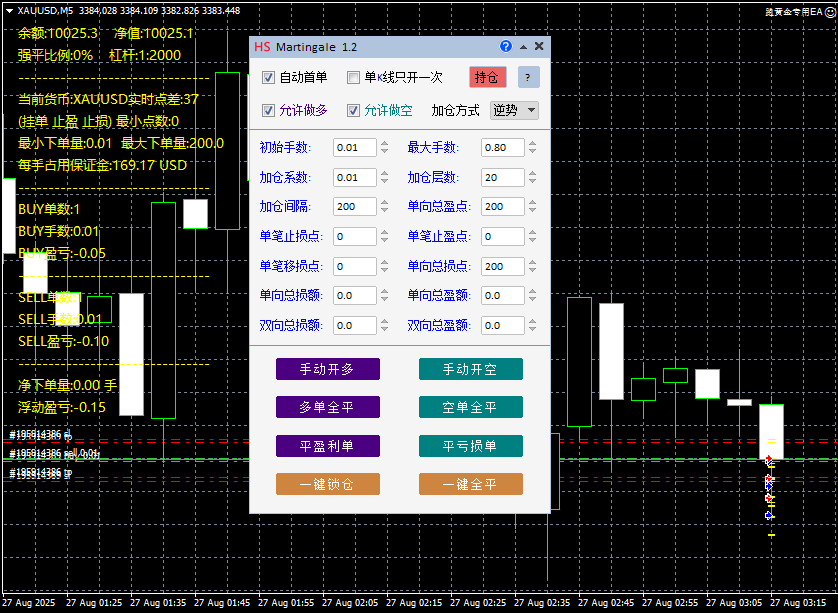Enable the 单K线只开一次 checkbox
Viewport: 838px width, 613px height.
tap(353, 78)
